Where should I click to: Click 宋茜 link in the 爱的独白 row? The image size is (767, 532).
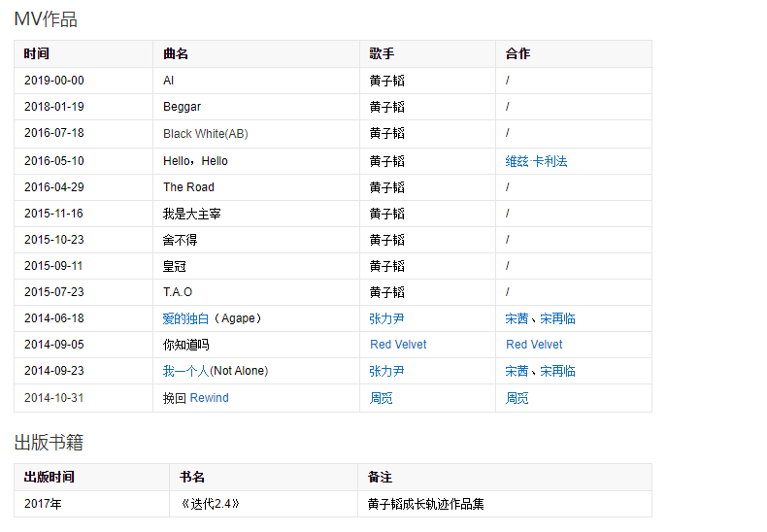coord(517,318)
